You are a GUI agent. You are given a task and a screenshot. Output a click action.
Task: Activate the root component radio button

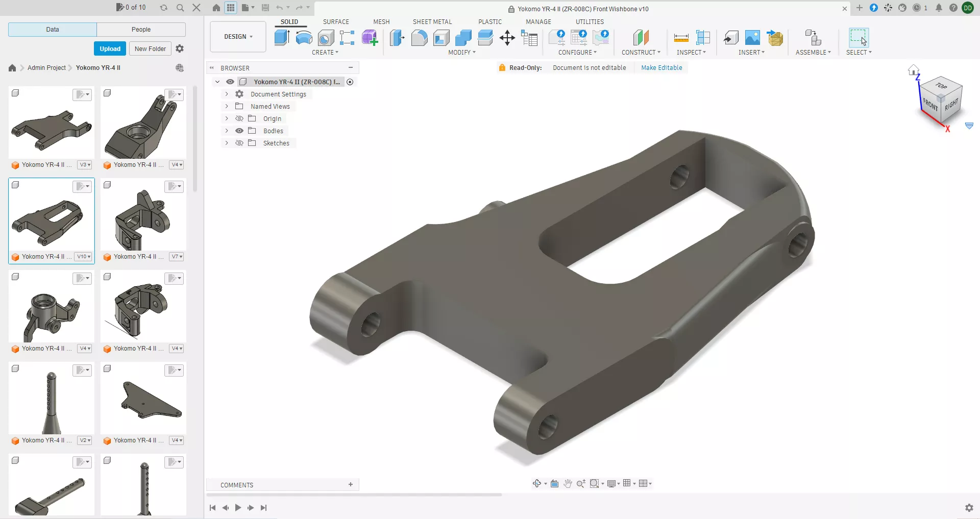coord(350,82)
